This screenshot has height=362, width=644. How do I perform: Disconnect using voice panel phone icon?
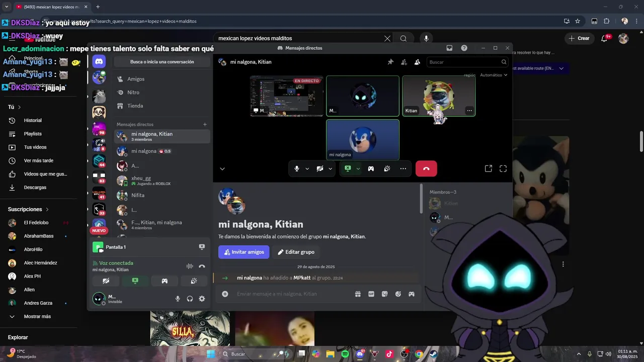202,266
